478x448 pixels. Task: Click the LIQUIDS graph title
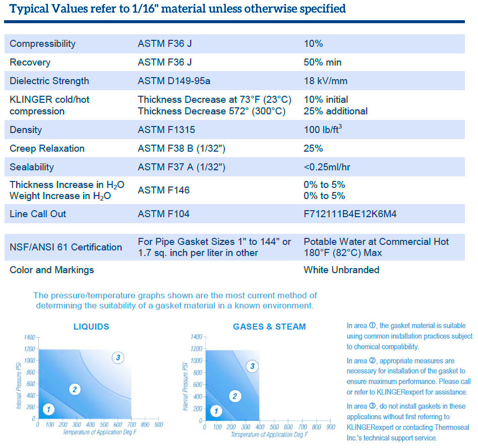90,327
